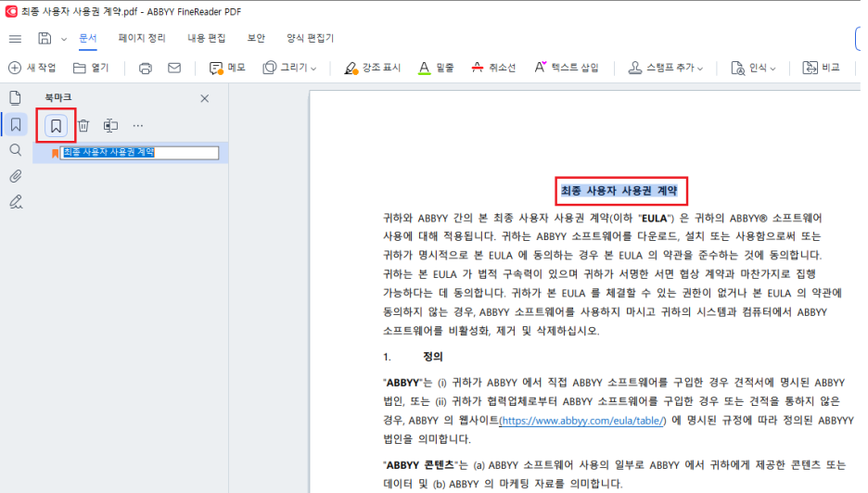This screenshot has width=868, height=493.
Task: Click the bookmark name edit field
Action: click(x=139, y=153)
